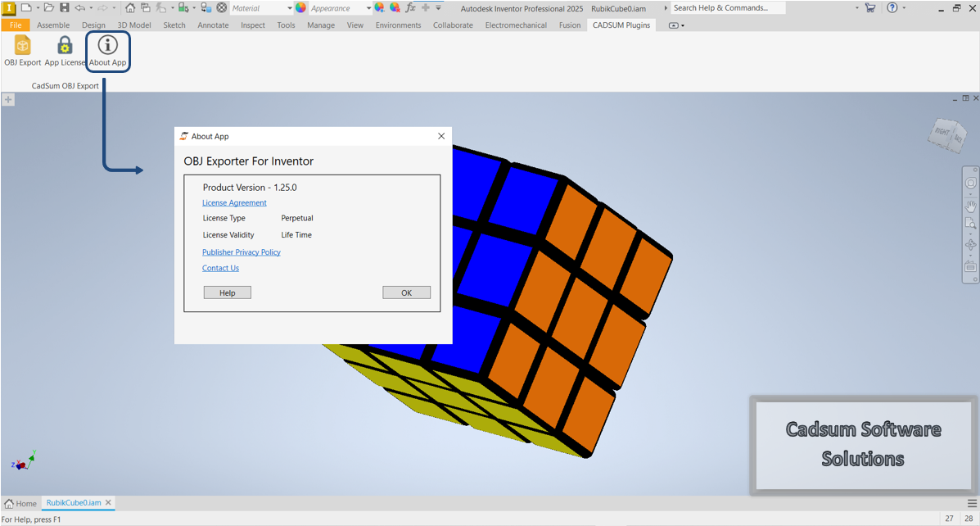This screenshot has width=980, height=526.
Task: Switch to RubikCube0.iam document tab
Action: (x=74, y=503)
